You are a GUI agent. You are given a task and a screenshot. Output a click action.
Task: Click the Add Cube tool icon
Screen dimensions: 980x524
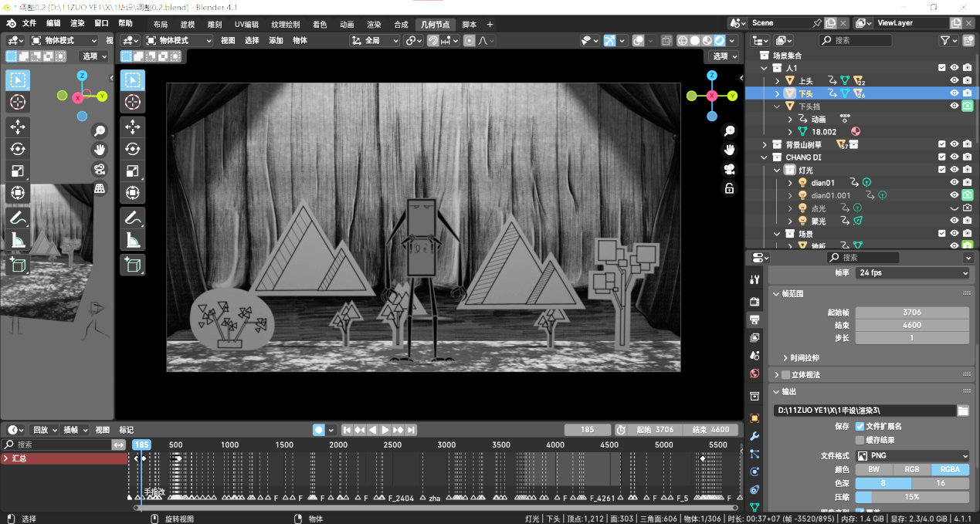pos(132,265)
